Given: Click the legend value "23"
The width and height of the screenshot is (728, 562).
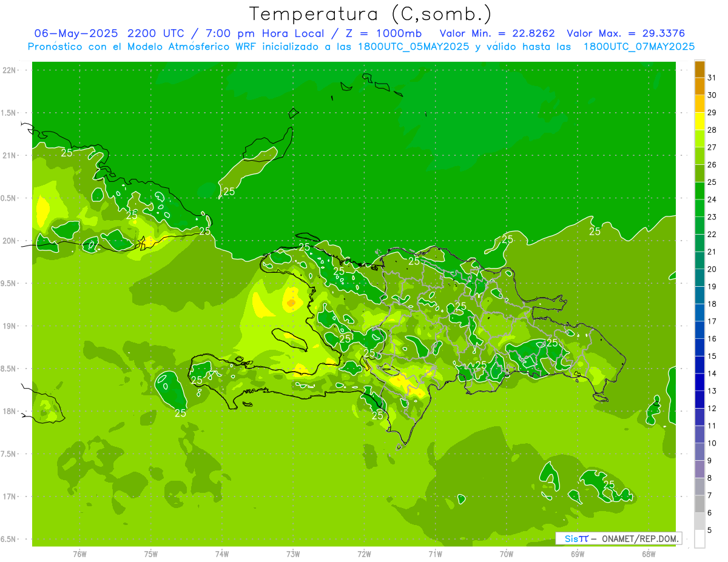Looking at the screenshot, I should (x=712, y=217).
